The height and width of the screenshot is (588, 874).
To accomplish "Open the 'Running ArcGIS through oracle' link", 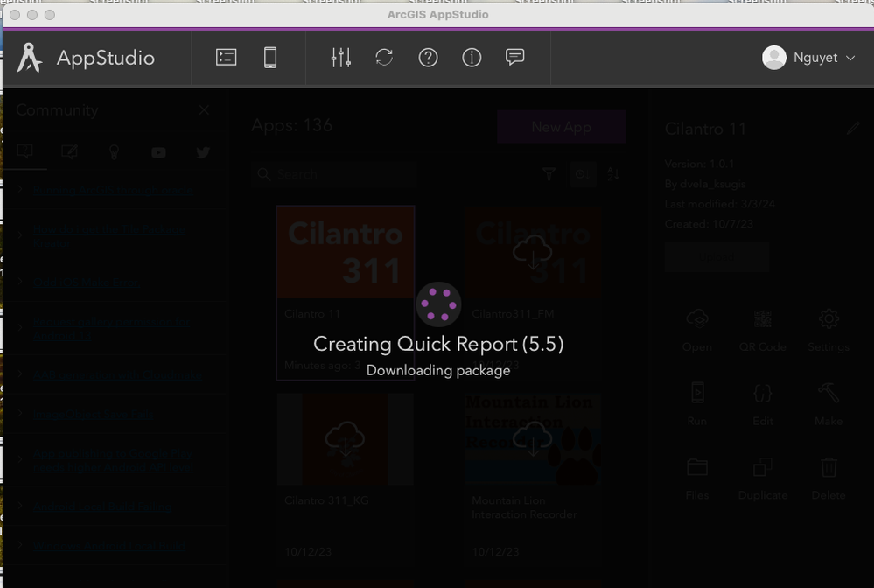I will tap(113, 190).
